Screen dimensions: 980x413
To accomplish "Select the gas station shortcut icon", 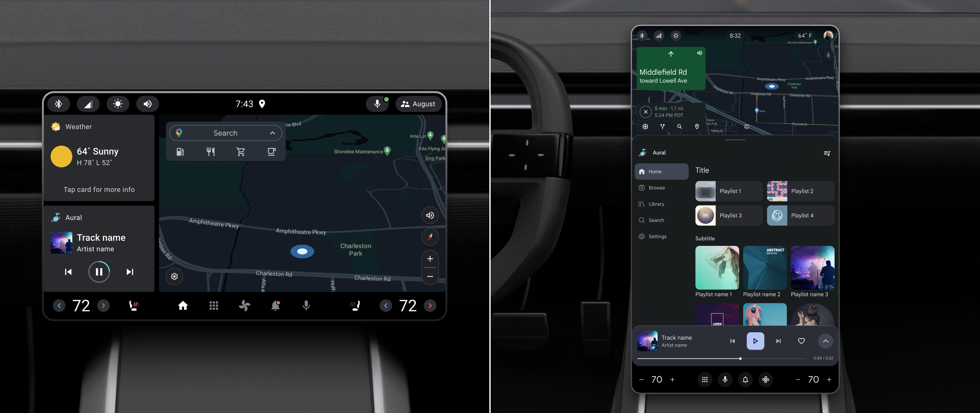I will [179, 151].
